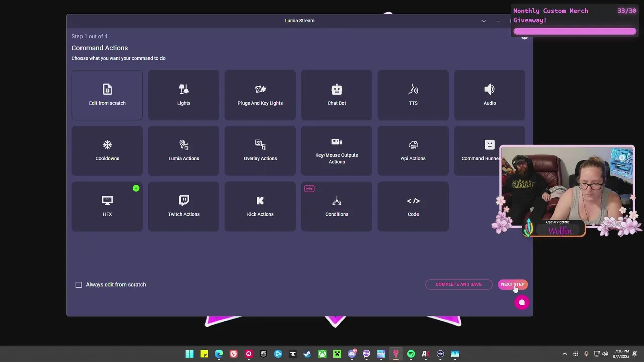Pick the TTS action tile

pos(413,95)
